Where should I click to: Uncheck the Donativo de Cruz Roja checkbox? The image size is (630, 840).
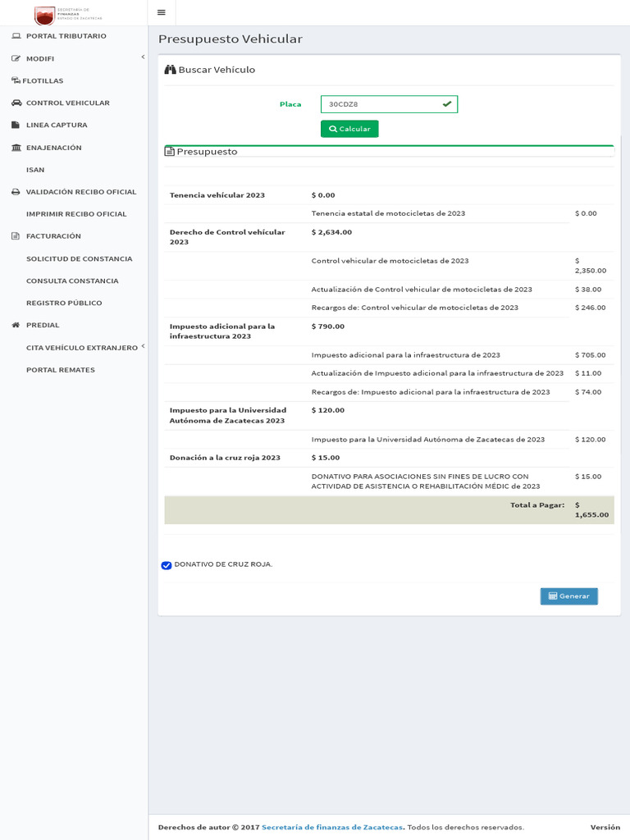(x=167, y=565)
